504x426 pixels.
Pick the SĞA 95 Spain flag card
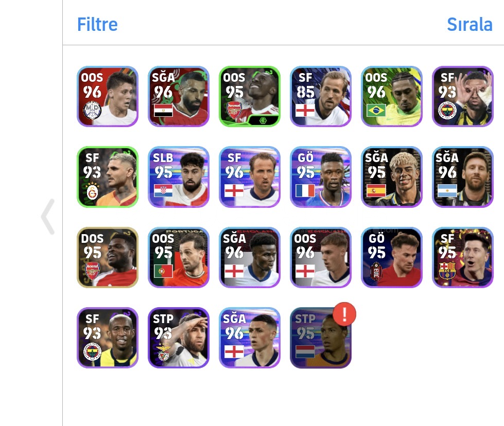[x=392, y=177]
